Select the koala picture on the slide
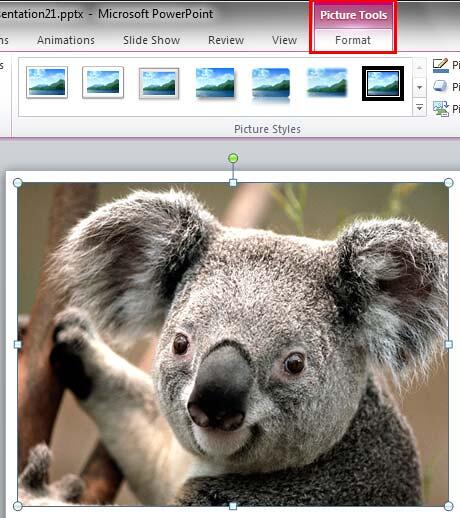The height and width of the screenshot is (518, 460). (x=233, y=344)
